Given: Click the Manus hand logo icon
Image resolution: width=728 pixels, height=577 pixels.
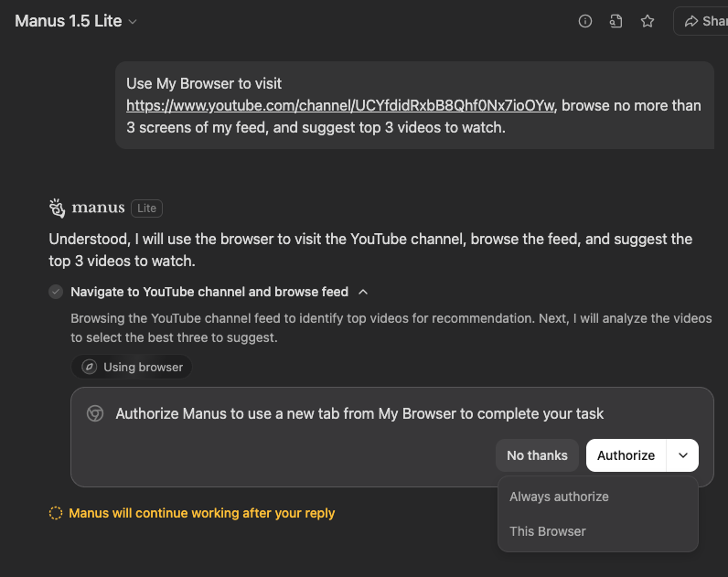Looking at the screenshot, I should pyautogui.click(x=57, y=208).
